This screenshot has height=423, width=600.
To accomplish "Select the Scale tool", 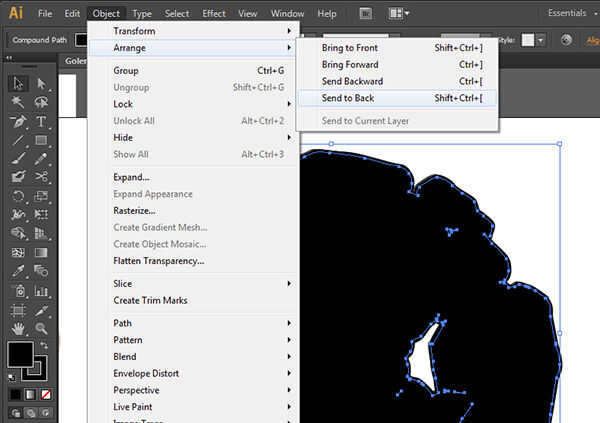I will coord(41,196).
